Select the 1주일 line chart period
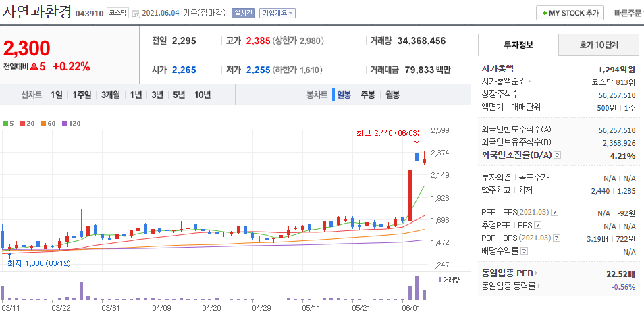The height and width of the screenshot is (314, 644). coord(82,95)
